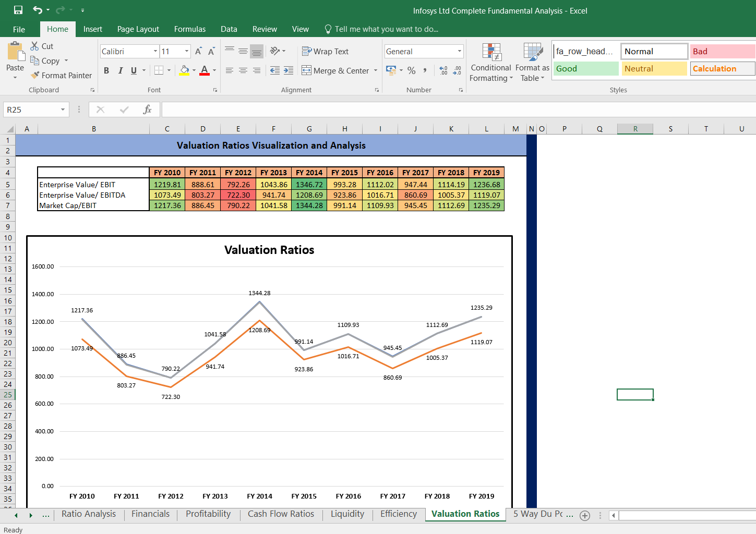
Task: Toggle Underline formatting
Action: pyautogui.click(x=134, y=70)
